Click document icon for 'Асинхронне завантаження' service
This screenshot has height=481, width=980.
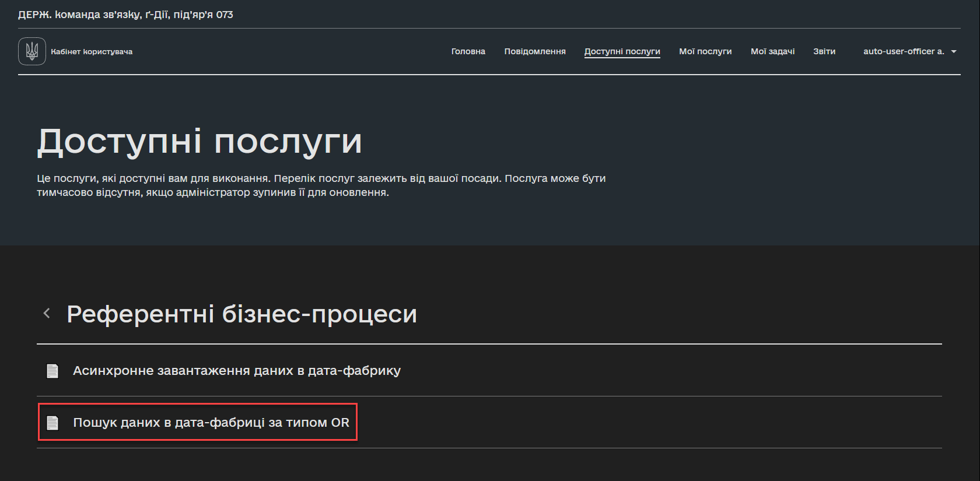coord(52,371)
